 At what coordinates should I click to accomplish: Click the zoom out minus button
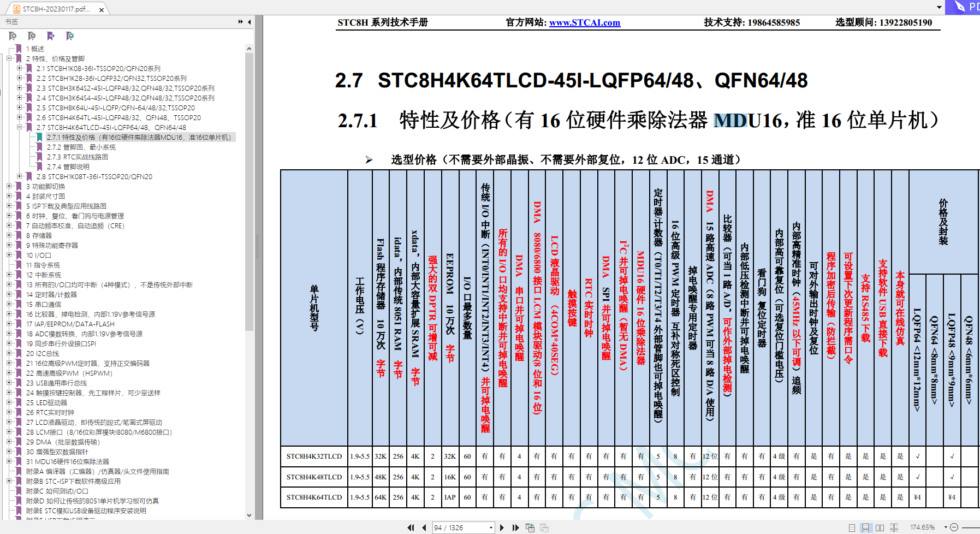pos(954,527)
